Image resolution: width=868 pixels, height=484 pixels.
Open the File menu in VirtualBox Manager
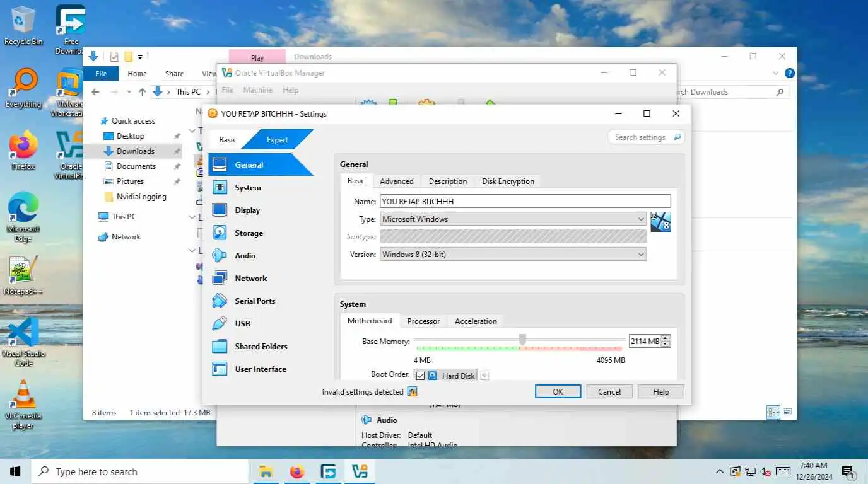coord(228,90)
